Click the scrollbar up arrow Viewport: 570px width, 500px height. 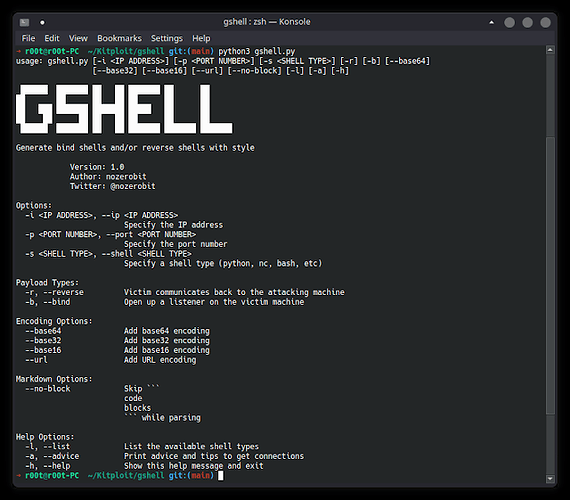[550, 50]
